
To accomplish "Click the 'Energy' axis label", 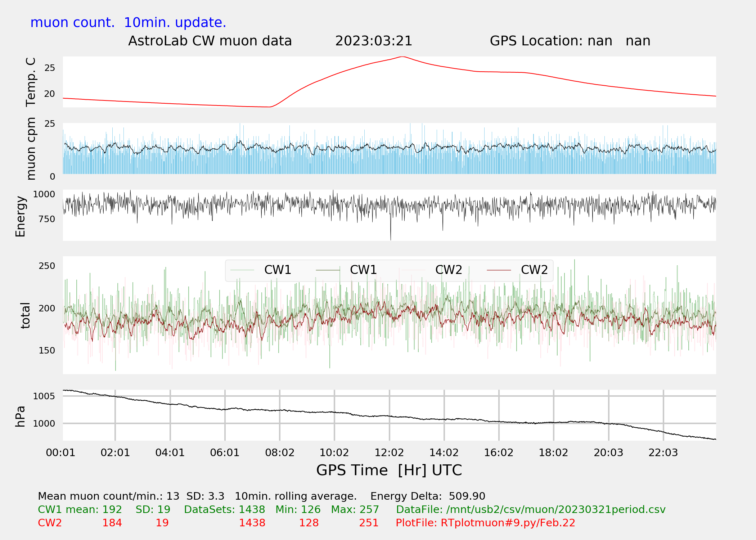I will (x=21, y=216).
